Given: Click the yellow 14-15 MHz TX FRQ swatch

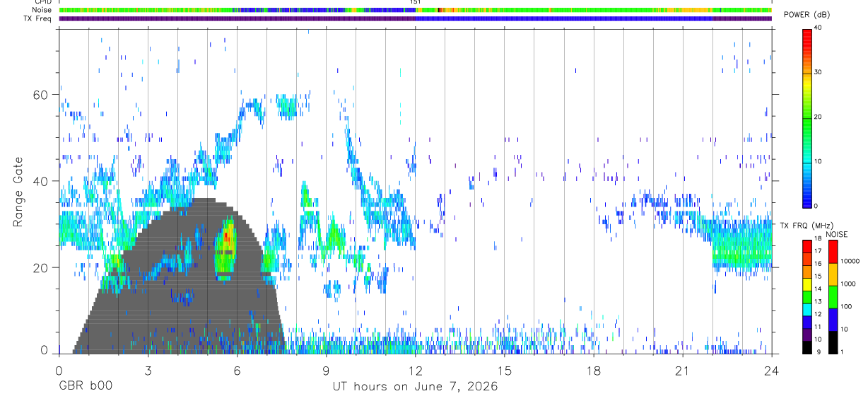Looking at the screenshot, I should pyautogui.click(x=807, y=284).
